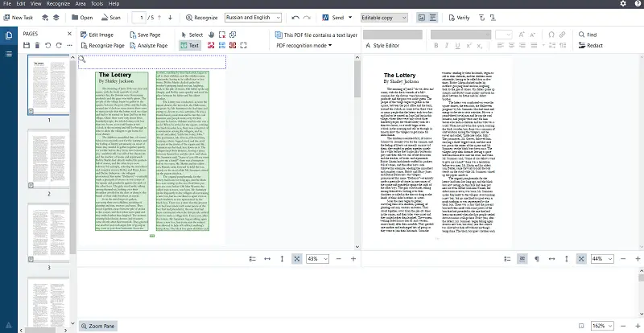The image size is (644, 333).
Task: Open the Help menu
Action: tap(114, 4)
